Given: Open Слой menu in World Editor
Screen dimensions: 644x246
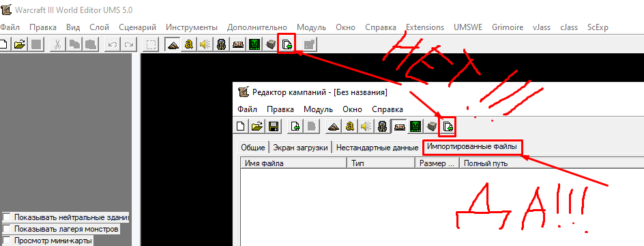Looking at the screenshot, I should [100, 27].
